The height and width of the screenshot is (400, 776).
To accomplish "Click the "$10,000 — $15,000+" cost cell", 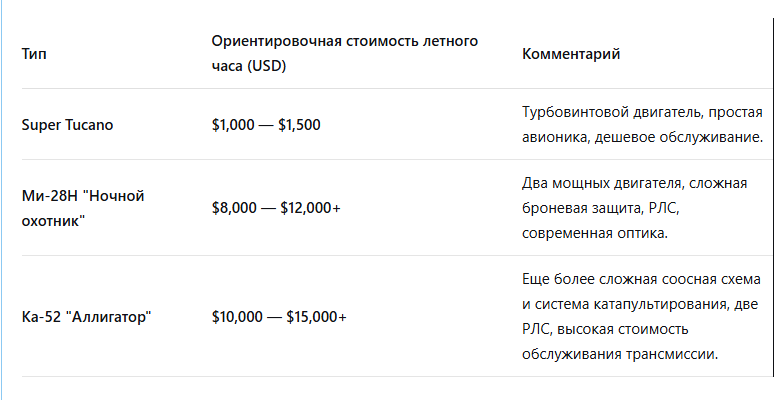I will click(x=279, y=316).
